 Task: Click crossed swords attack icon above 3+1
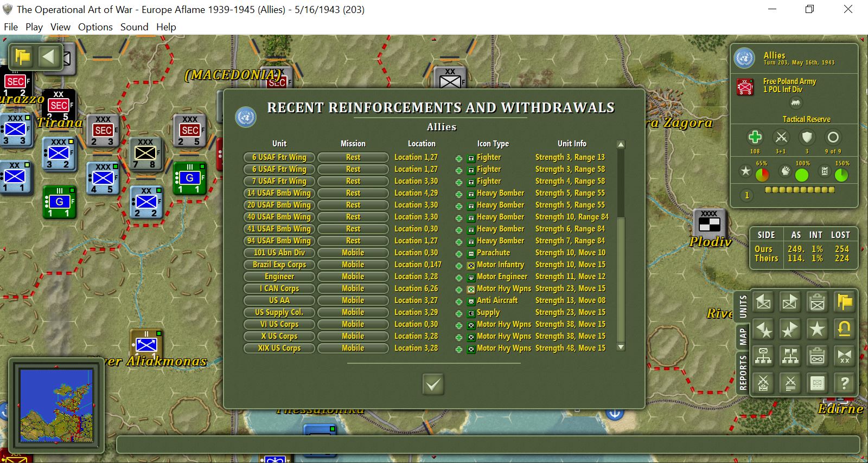click(x=781, y=137)
